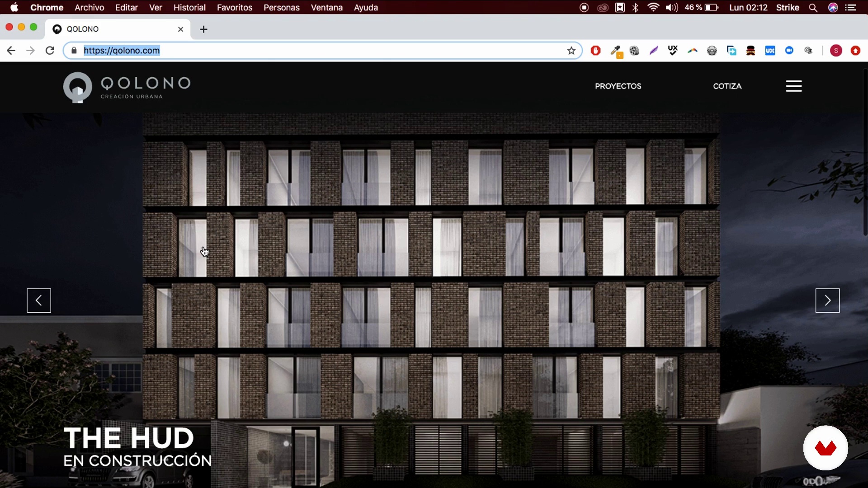
Task: Advance to the next slide arrow
Action: (x=827, y=300)
